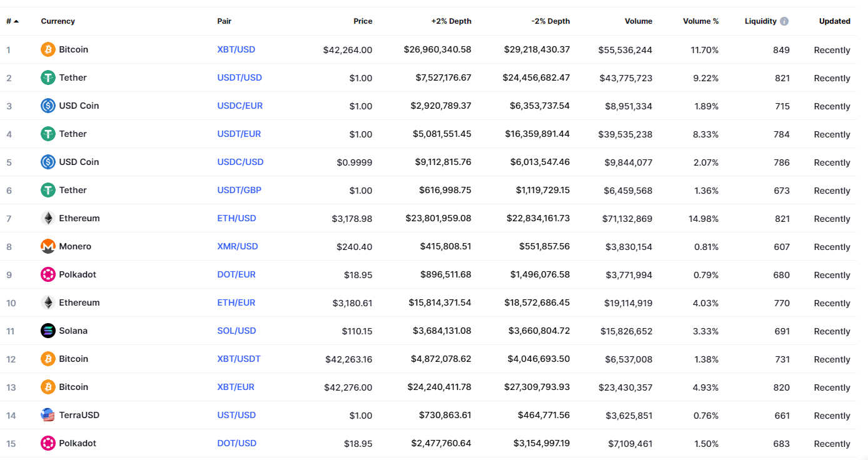Select the $71,132,869 volume cell
This screenshot has height=460, width=868.
click(628, 219)
